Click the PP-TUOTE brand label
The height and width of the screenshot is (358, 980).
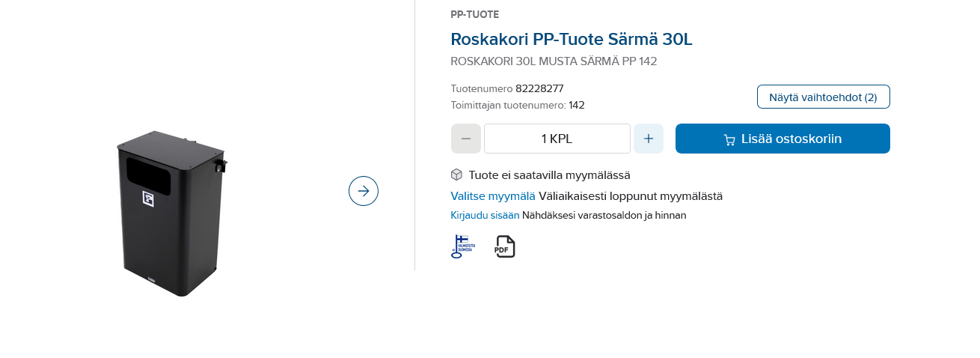coord(474,14)
